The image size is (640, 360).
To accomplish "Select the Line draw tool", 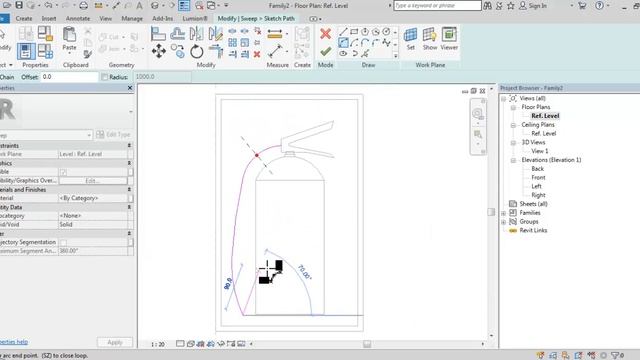I will [x=343, y=32].
